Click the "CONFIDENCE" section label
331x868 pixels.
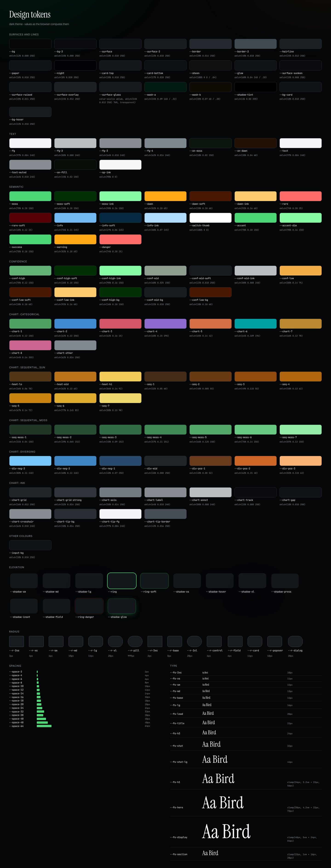pos(18,261)
